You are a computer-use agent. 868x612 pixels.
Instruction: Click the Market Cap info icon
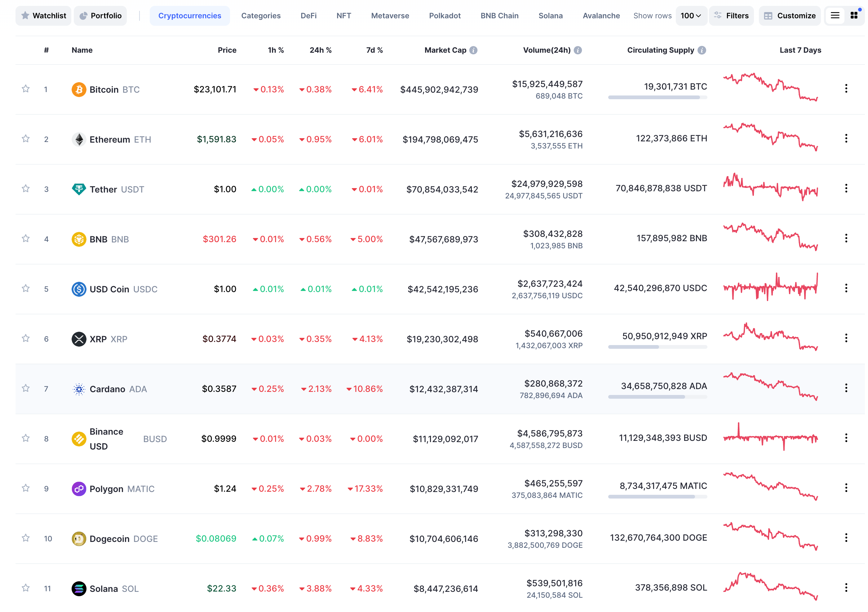pyautogui.click(x=473, y=50)
